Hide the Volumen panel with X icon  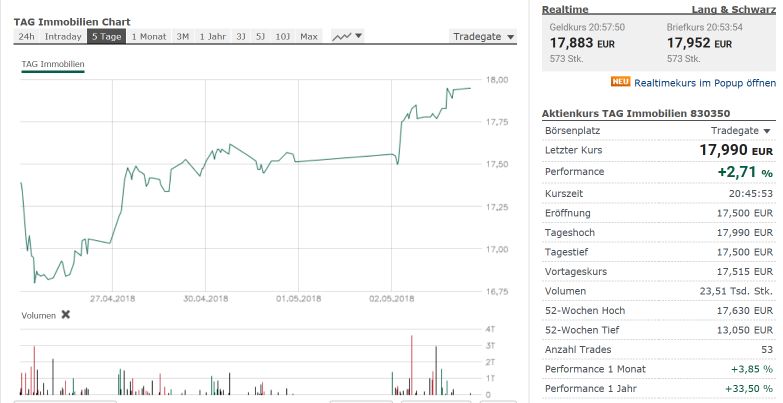[66, 315]
